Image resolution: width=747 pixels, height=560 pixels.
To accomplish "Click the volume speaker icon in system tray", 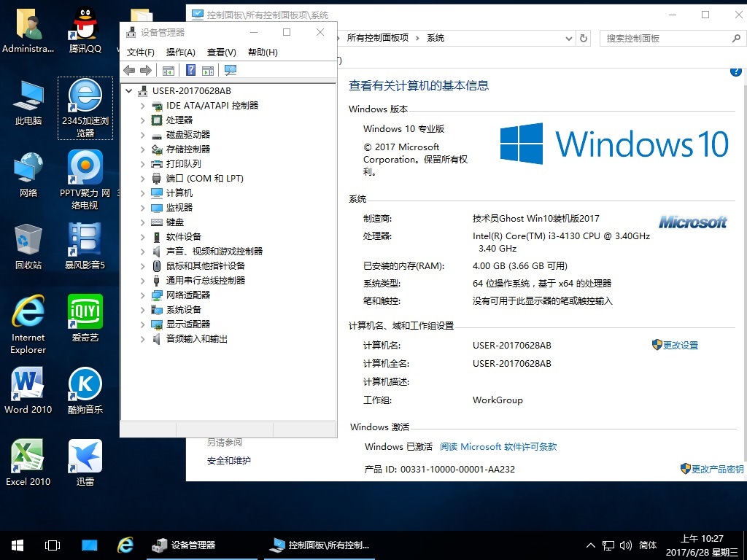I will pyautogui.click(x=626, y=545).
